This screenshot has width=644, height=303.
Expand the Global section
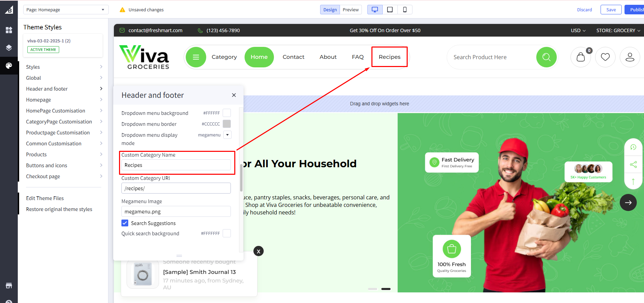[x=64, y=78]
